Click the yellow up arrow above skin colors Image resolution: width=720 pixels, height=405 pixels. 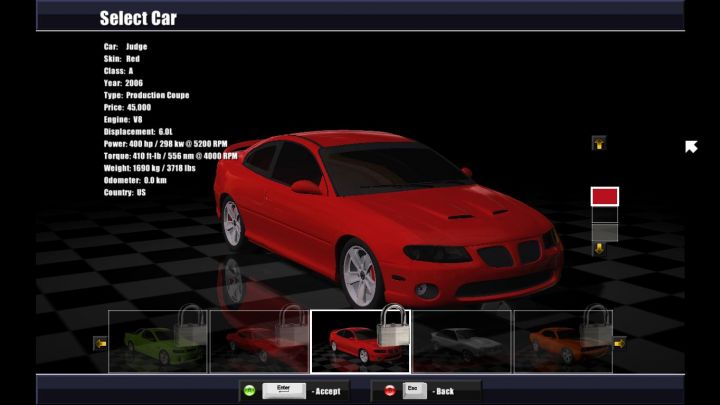coord(598,143)
